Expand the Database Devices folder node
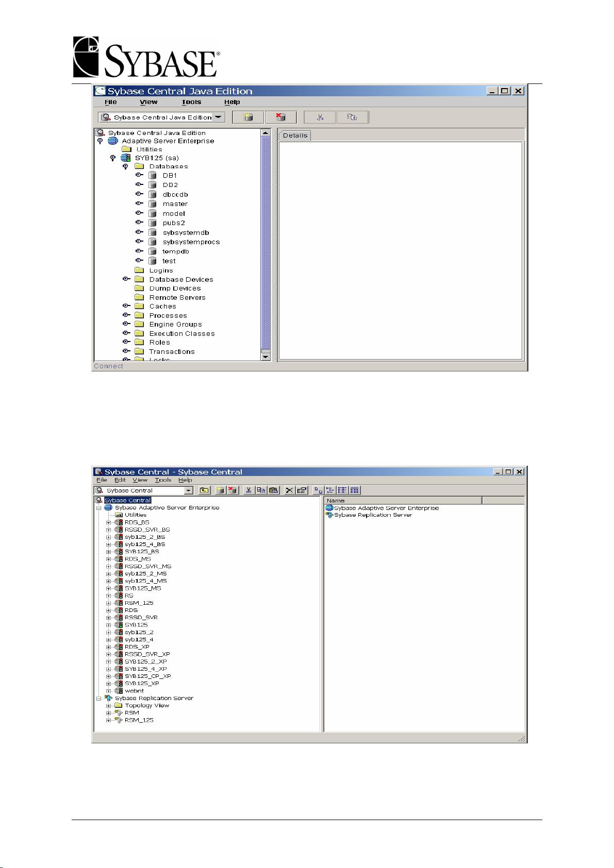This screenshot has width=614, height=868. click(x=126, y=279)
